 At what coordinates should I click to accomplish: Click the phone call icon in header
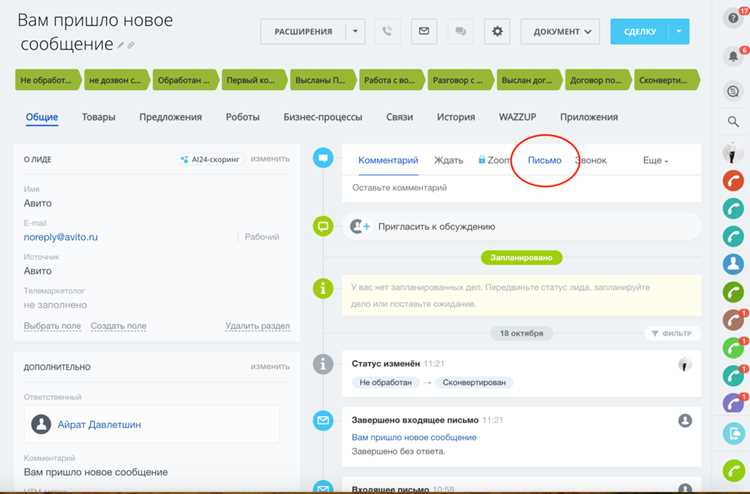[x=387, y=32]
